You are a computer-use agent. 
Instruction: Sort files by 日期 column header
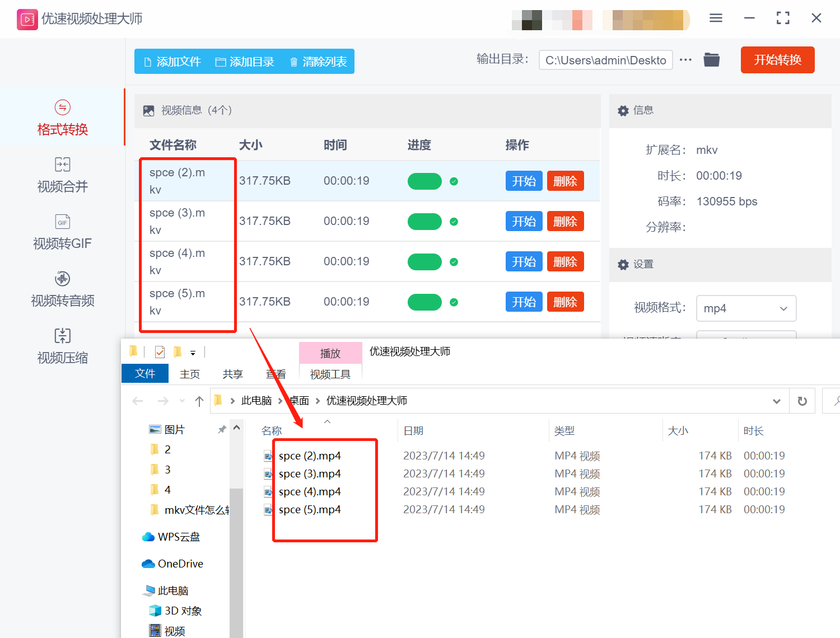point(413,431)
